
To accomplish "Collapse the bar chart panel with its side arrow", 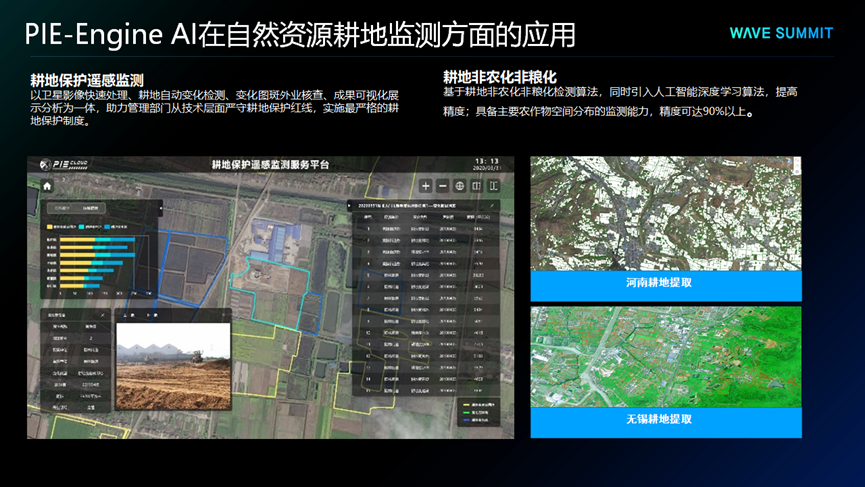I will 161,208.
